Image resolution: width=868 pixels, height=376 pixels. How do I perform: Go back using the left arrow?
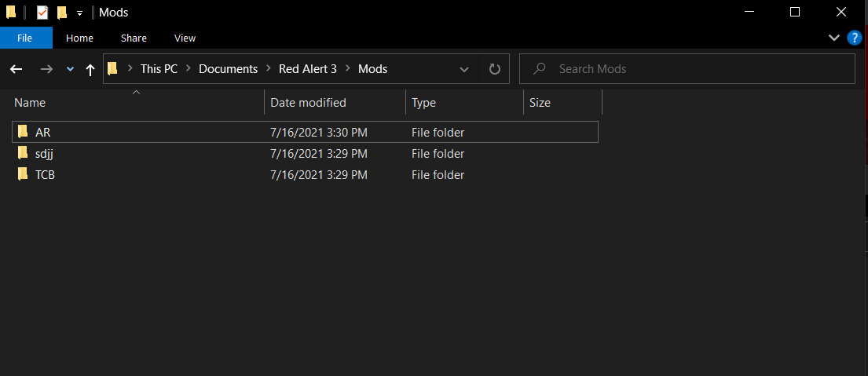16,69
